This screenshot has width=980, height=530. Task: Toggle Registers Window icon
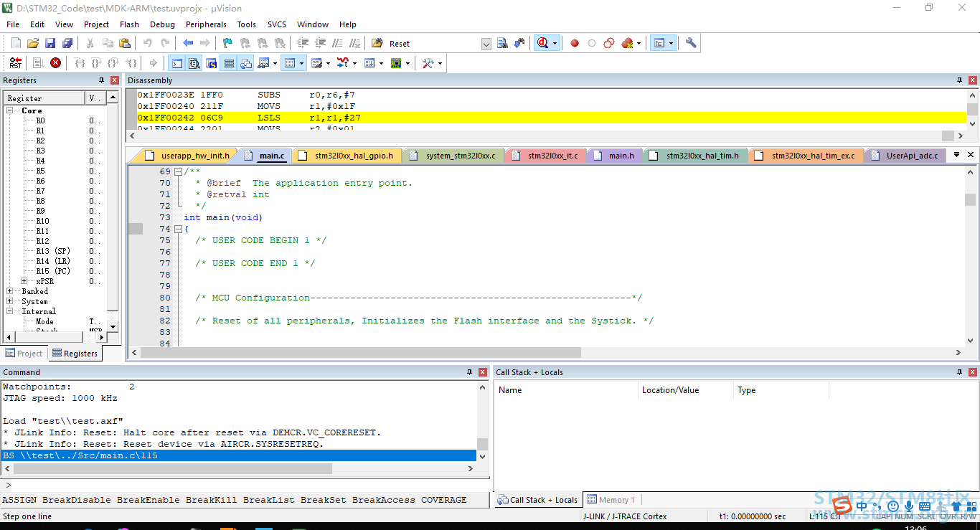(229, 63)
